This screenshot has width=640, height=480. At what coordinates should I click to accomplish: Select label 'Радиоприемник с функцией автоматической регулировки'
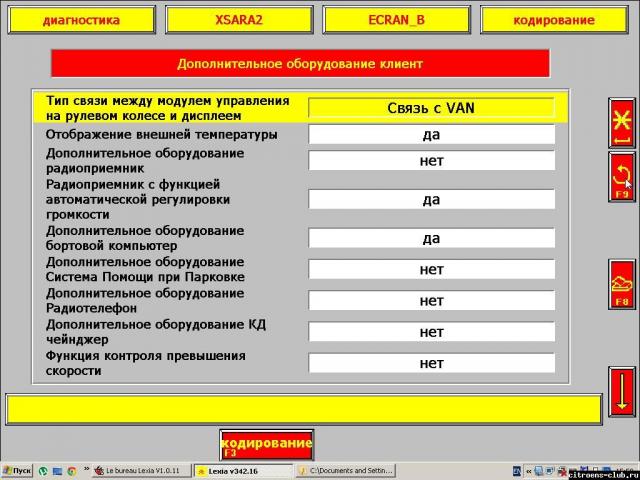click(138, 200)
